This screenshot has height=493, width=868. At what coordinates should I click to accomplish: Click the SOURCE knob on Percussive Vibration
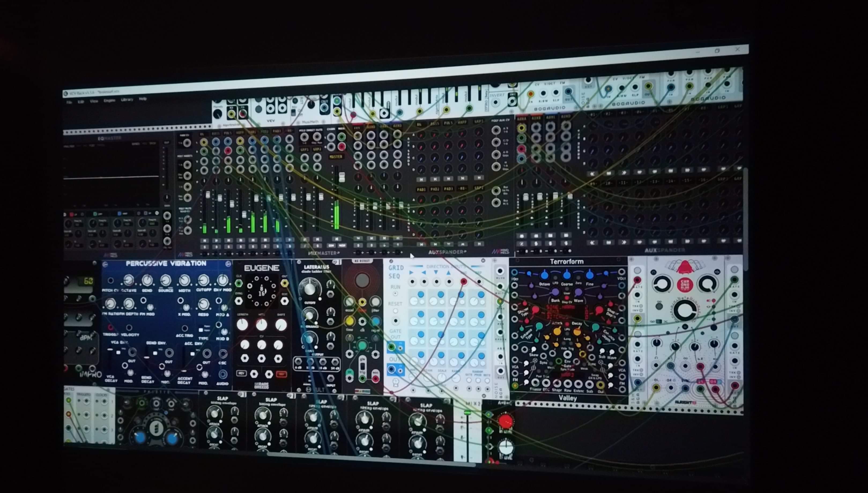point(166,280)
